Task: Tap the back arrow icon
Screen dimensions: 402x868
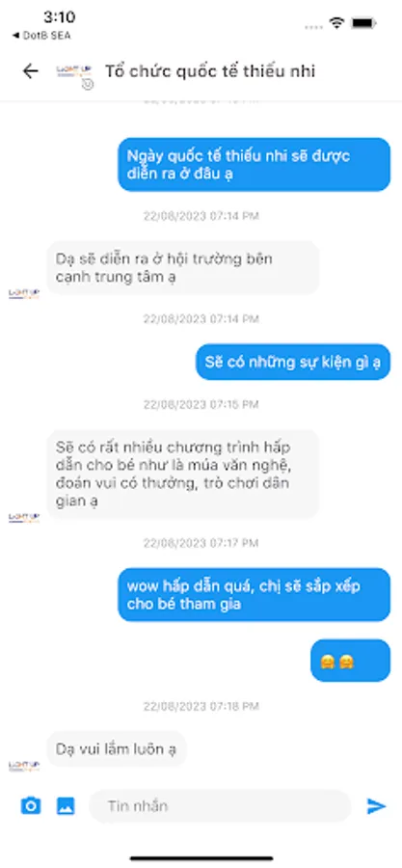Action: tap(31, 71)
